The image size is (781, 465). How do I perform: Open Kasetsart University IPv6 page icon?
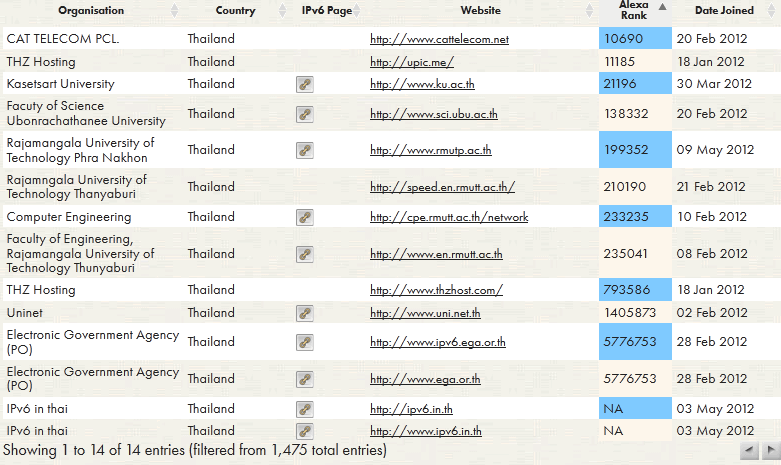pos(305,84)
